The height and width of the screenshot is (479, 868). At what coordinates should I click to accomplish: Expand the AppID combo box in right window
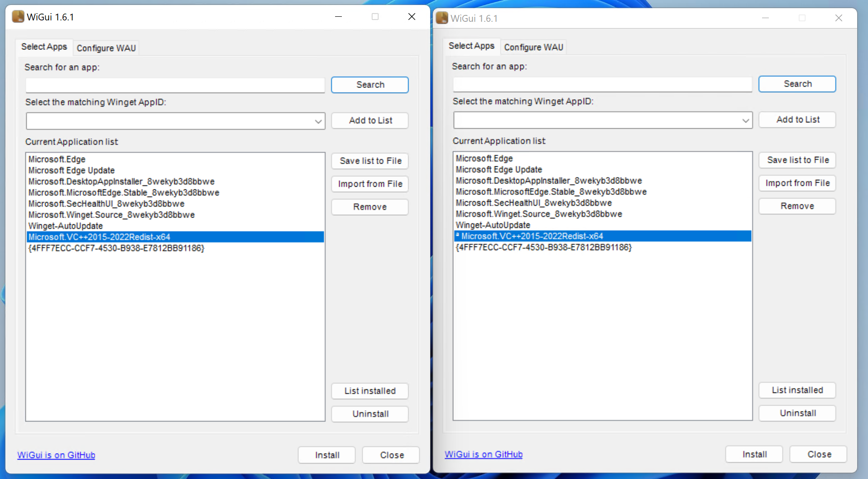coord(745,121)
